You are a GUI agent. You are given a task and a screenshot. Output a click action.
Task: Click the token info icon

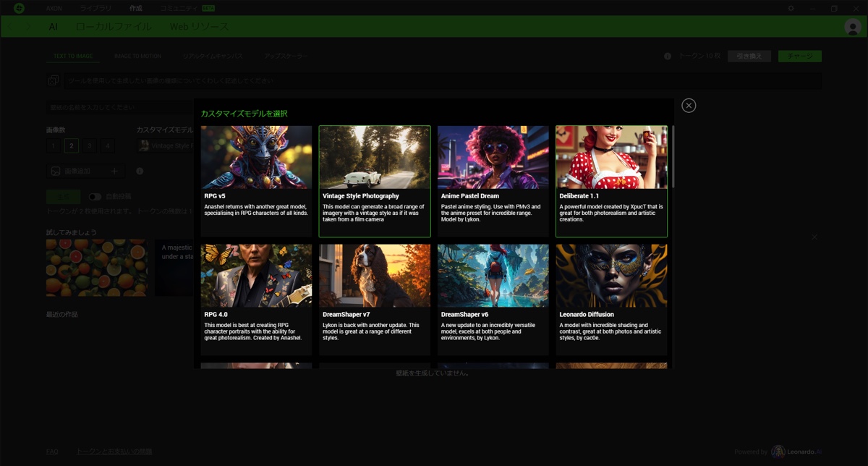[668, 56]
